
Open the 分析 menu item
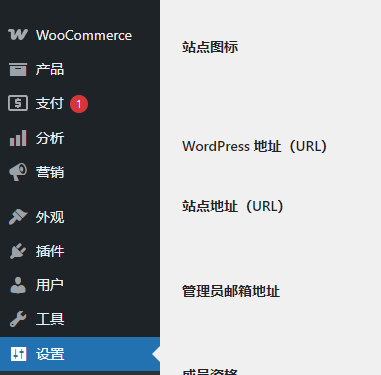[80, 138]
